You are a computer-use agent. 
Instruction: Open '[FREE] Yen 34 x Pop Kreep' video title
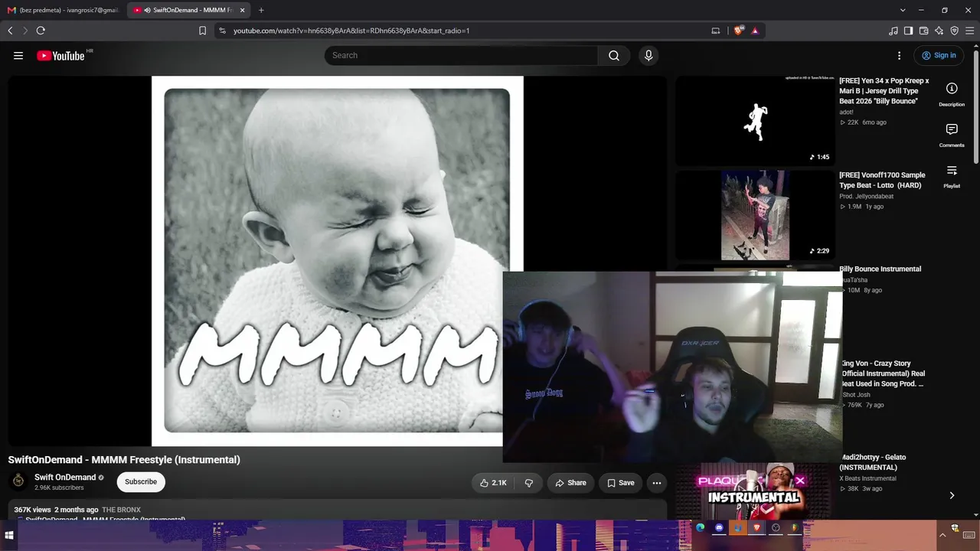tap(884, 91)
